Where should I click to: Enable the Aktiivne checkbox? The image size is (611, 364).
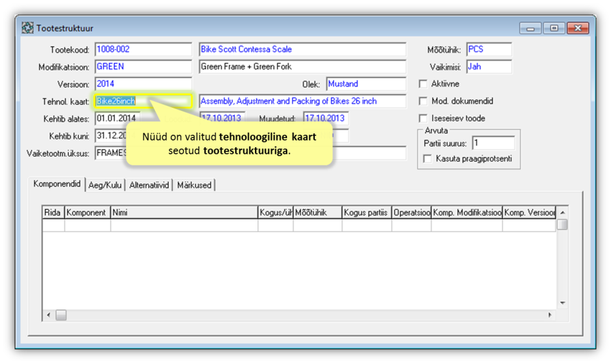tap(423, 84)
